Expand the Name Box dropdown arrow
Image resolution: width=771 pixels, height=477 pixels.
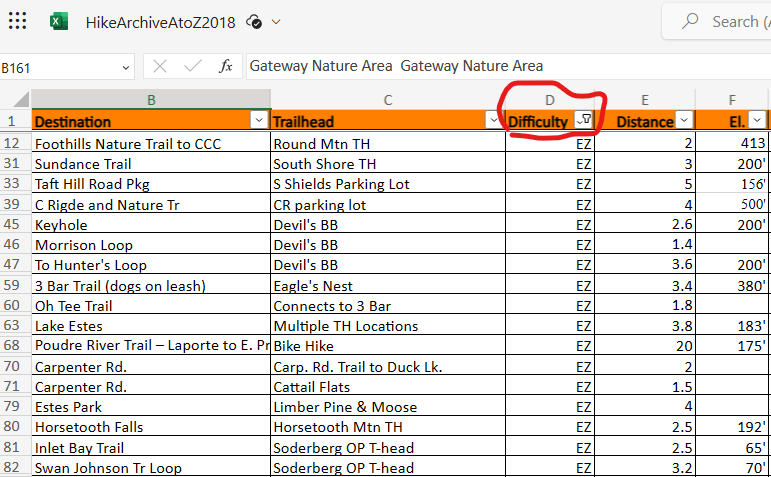coord(125,67)
